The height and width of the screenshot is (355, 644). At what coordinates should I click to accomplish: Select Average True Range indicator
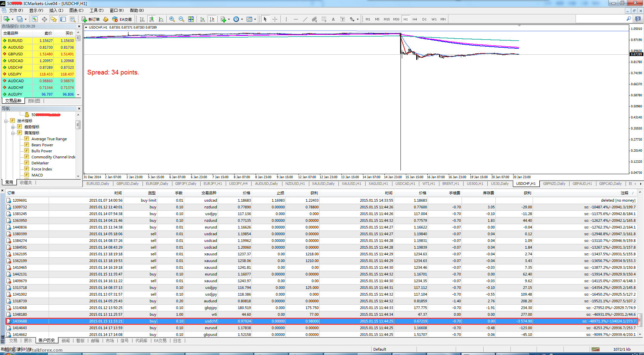point(49,139)
